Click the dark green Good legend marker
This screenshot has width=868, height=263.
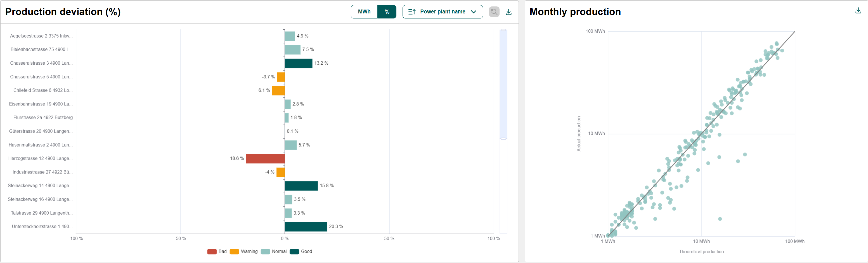tap(294, 252)
